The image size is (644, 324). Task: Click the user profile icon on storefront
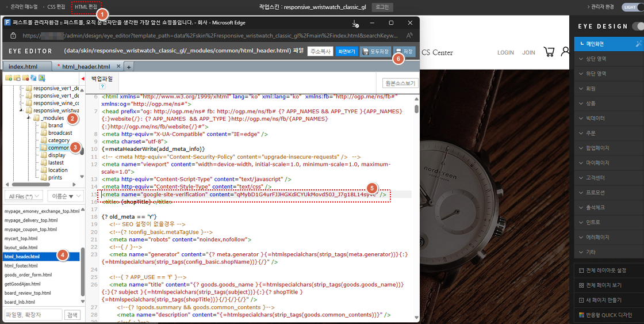click(x=566, y=52)
